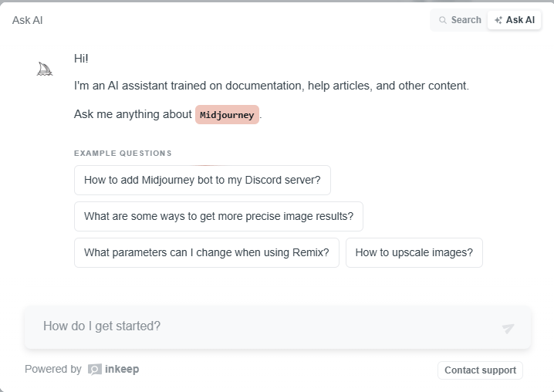The image size is (554, 392).
Task: Click the EXAMPLE QUESTIONS heading
Action: (x=123, y=153)
